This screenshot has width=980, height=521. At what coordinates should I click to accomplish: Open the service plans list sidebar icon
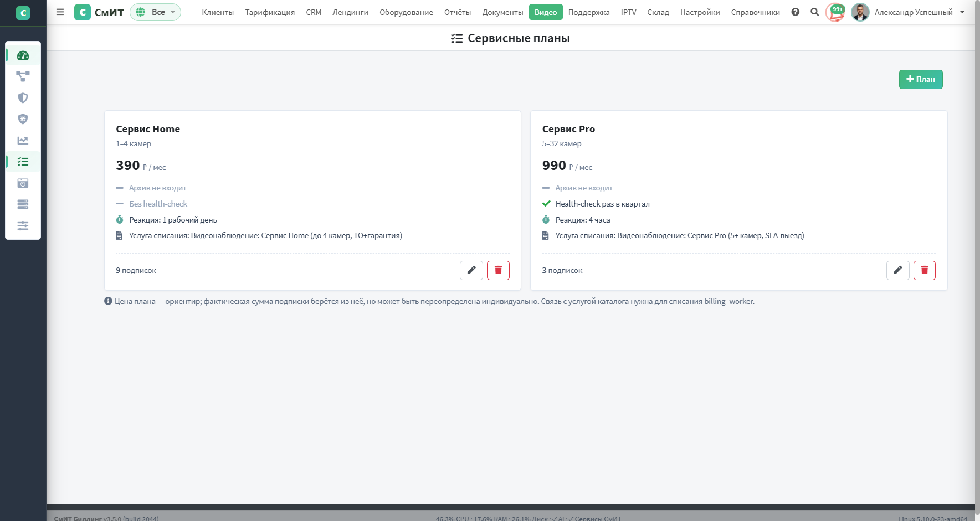tap(23, 162)
